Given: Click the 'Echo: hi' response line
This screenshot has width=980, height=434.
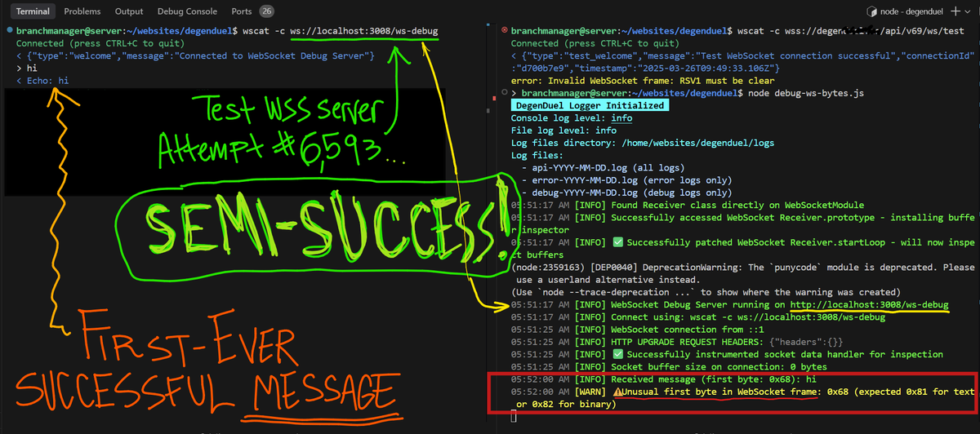Looking at the screenshot, I should (42, 81).
